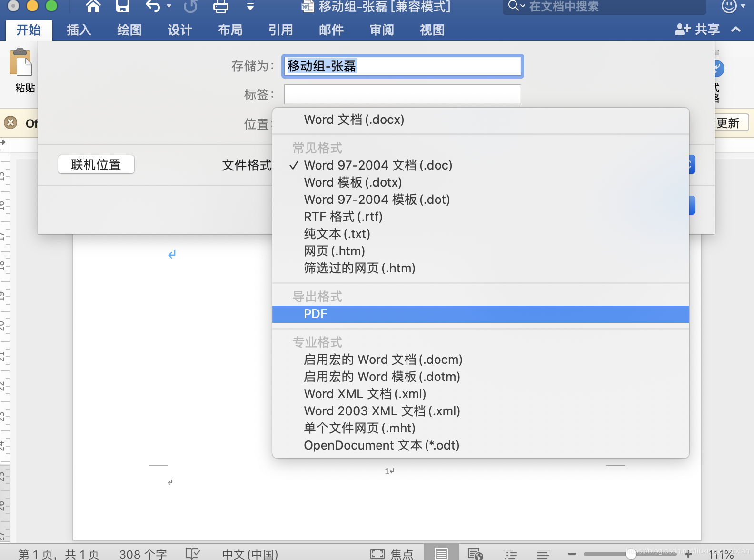Click the 共享 share button
754x560 pixels.
coord(697,30)
